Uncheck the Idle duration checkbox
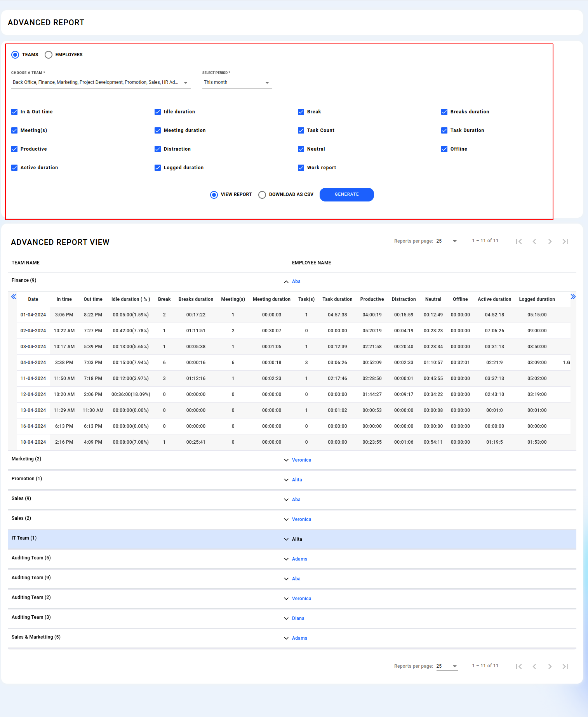 [158, 112]
